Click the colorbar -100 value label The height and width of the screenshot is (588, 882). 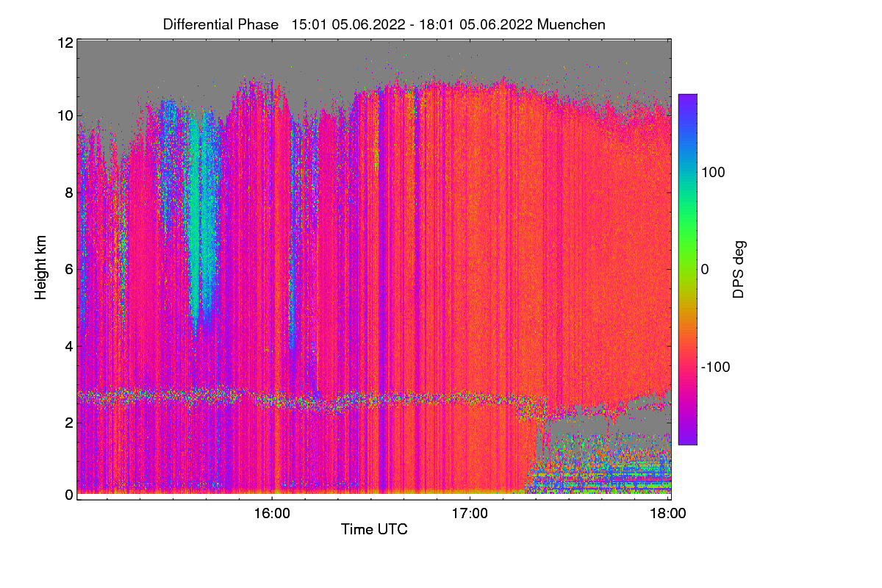(715, 367)
